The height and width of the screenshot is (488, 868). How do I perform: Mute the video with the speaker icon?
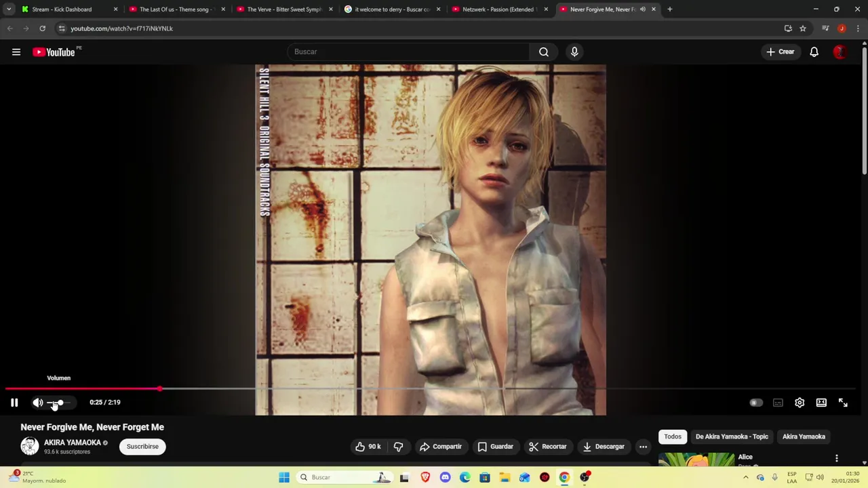coord(38,403)
